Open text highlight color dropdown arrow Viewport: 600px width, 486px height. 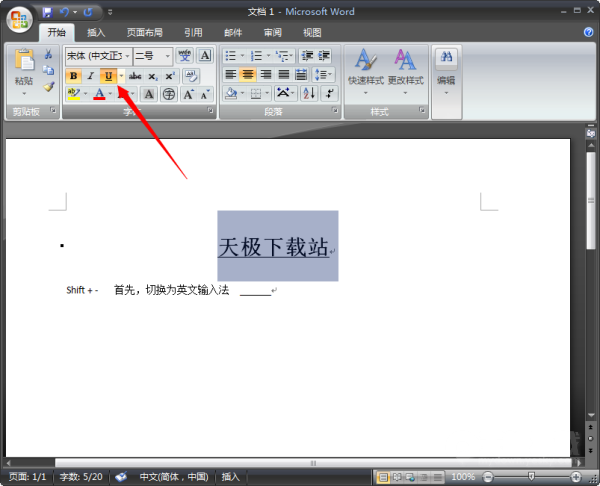[85, 94]
